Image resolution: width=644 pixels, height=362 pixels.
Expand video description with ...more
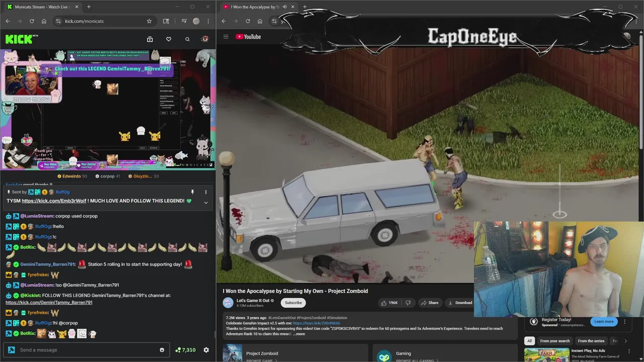tap(299, 334)
